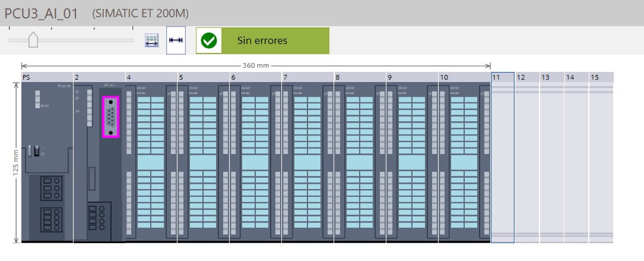
Task: Flip the power supply on/off switch
Action: (37, 151)
